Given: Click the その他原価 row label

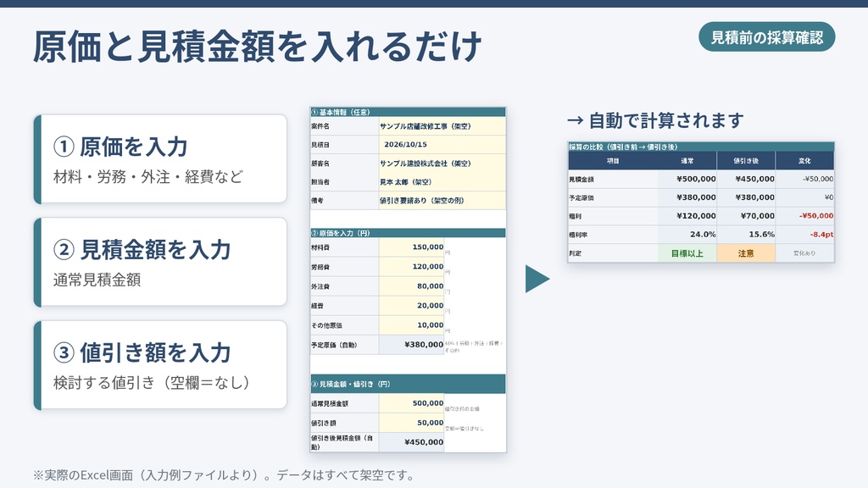Looking at the screenshot, I should tap(326, 325).
